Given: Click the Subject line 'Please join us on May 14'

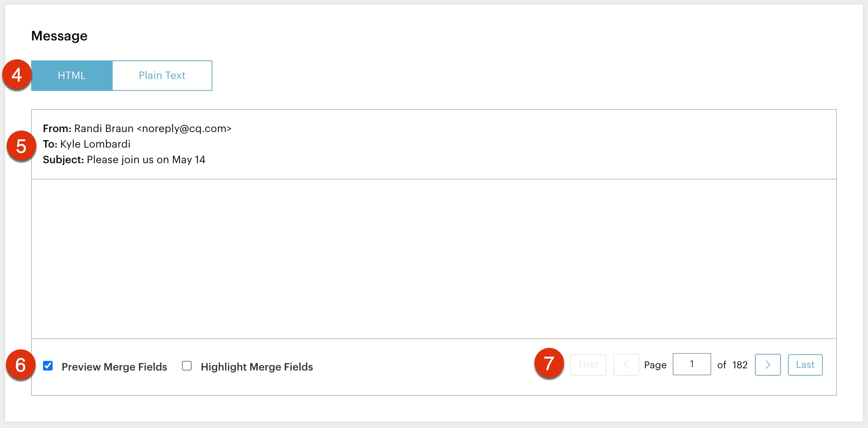Looking at the screenshot, I should (x=146, y=160).
